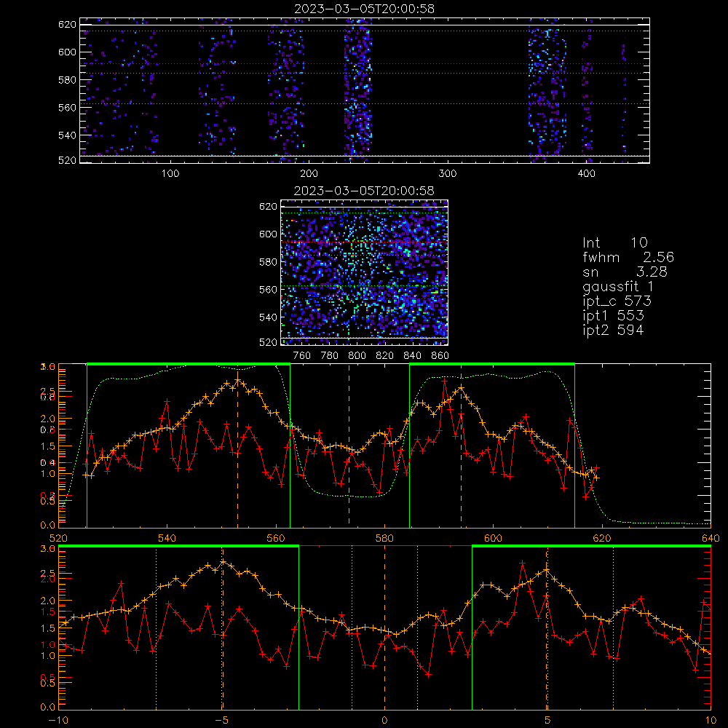728x728 pixels.
Task: Select the 'ipt_c 573' entry
Action: click(617, 301)
